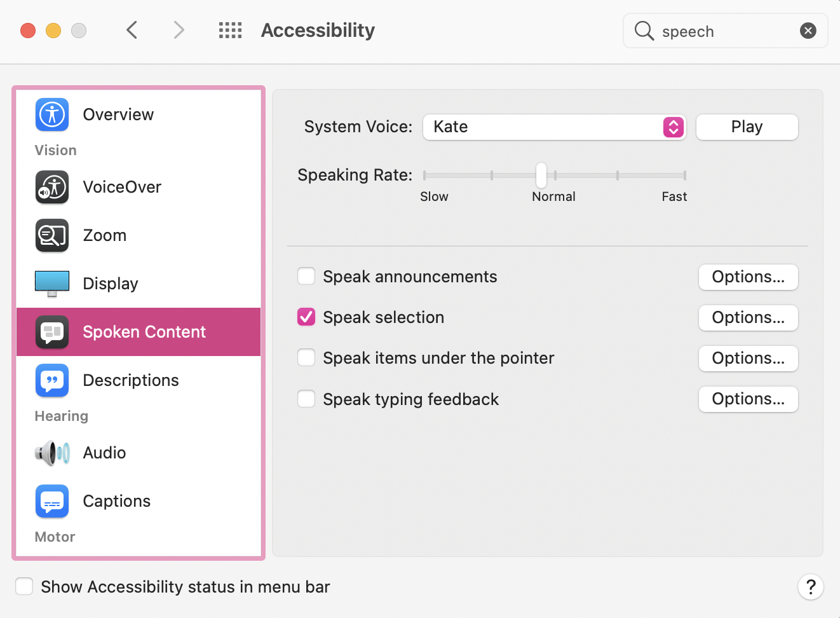The width and height of the screenshot is (840, 618).
Task: Select Spoken Content in the sidebar
Action: (139, 332)
